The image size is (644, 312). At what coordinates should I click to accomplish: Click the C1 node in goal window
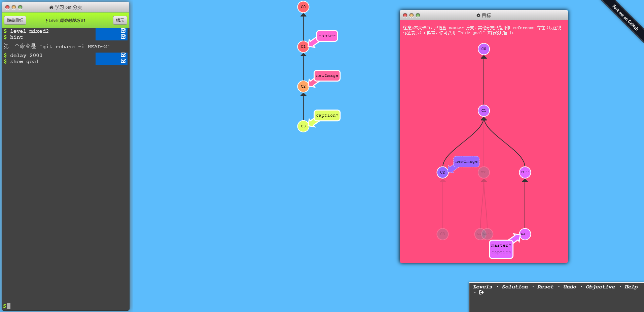coord(484,111)
